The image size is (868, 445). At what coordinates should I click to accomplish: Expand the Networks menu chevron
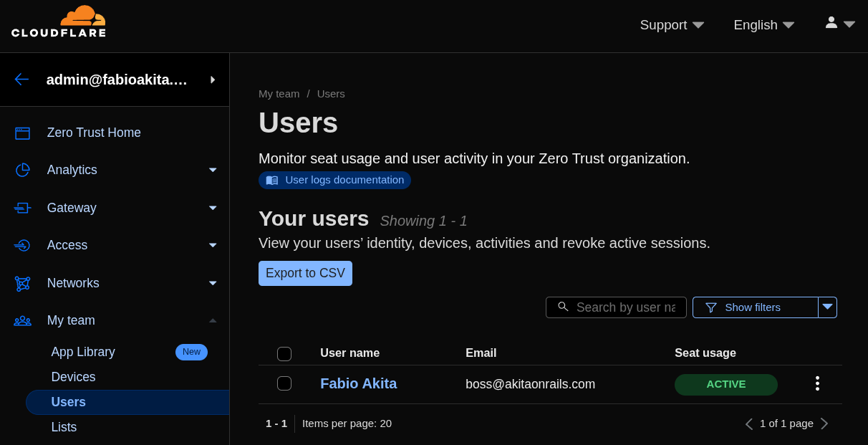[x=213, y=283]
